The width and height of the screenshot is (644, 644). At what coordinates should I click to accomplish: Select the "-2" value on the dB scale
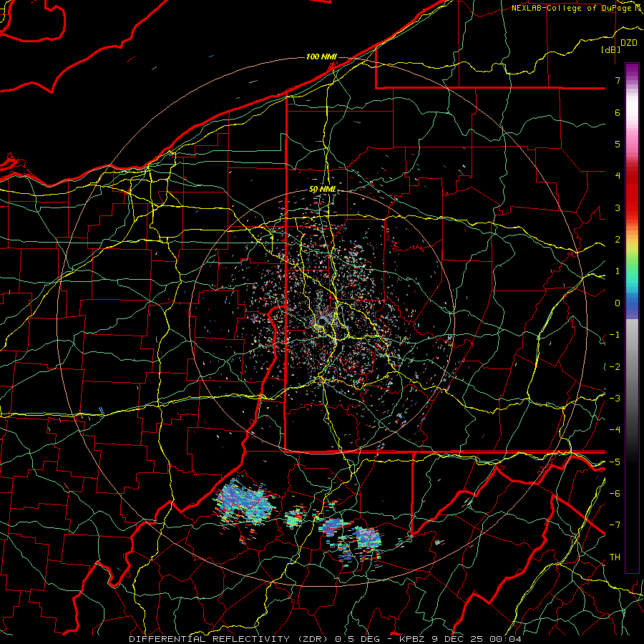615,366
